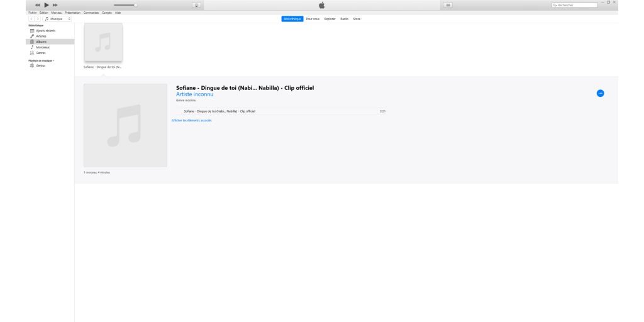Select Ajouts récents in the sidebar
644x322 pixels.
pos(50,31)
